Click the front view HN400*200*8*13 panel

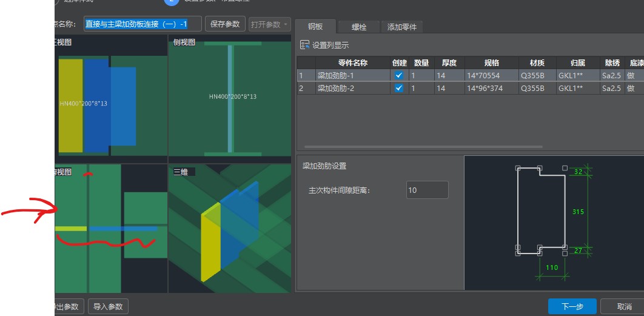click(111, 99)
